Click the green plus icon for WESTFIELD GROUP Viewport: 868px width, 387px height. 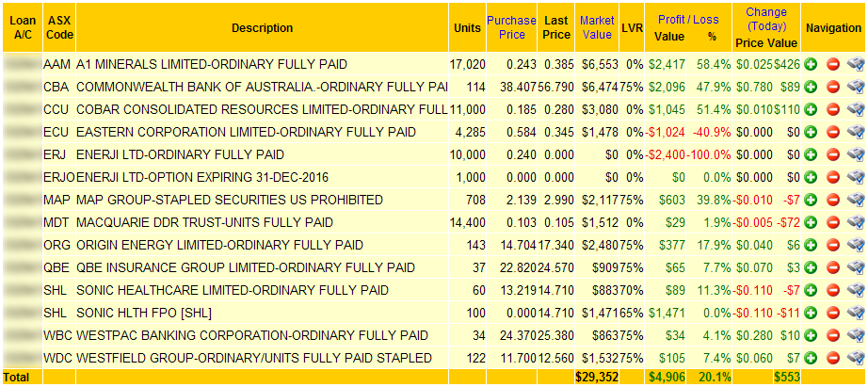point(812,358)
